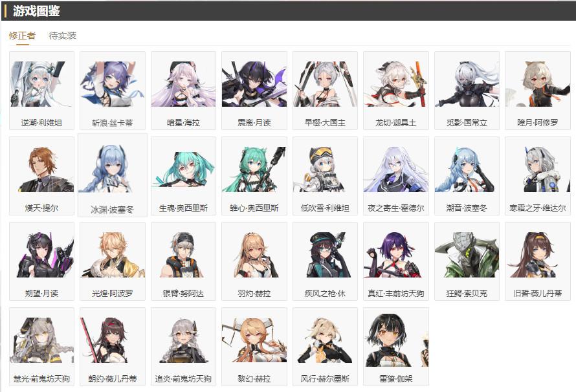
Task: Open 光煌·阿波罗 character card
Action: (x=113, y=261)
